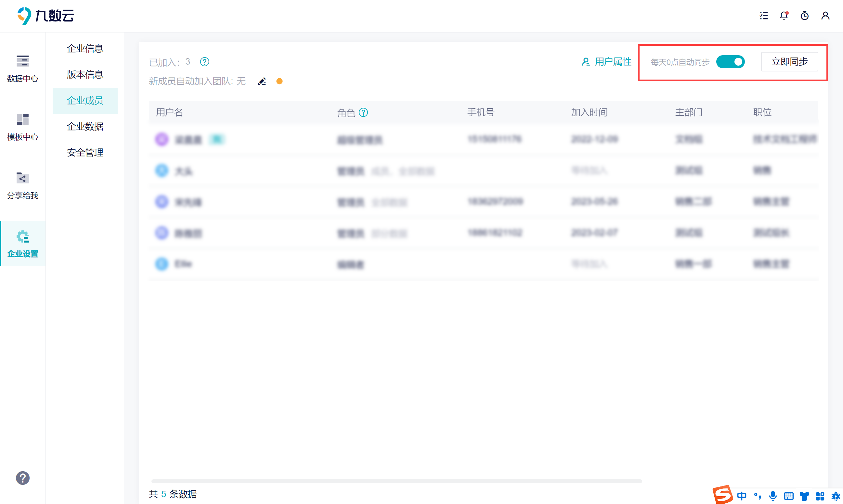The image size is (843, 504).
Task: Open the 安全管理 menu item
Action: coord(85,153)
